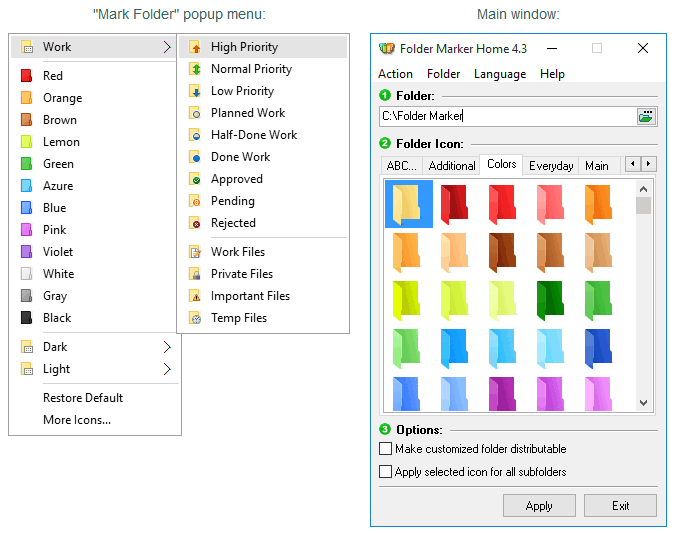The width and height of the screenshot is (675, 533).
Task: Click the Planned Work folder icon
Action: (195, 113)
